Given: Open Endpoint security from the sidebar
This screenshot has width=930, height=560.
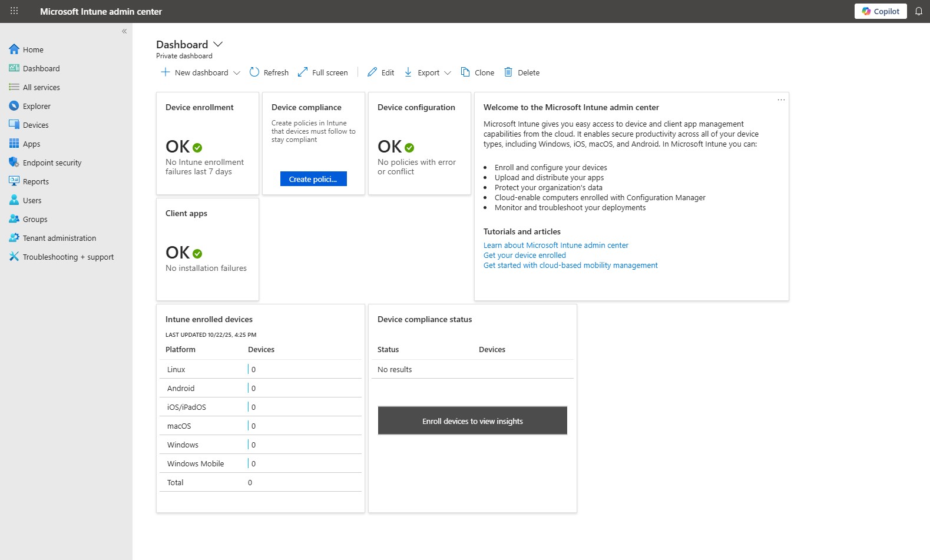Looking at the screenshot, I should (x=52, y=163).
